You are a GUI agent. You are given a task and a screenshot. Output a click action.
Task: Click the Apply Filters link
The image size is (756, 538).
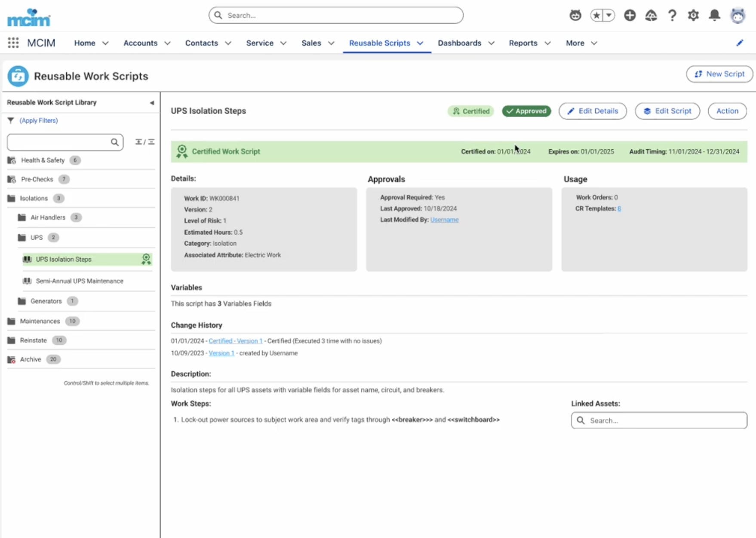(39, 121)
